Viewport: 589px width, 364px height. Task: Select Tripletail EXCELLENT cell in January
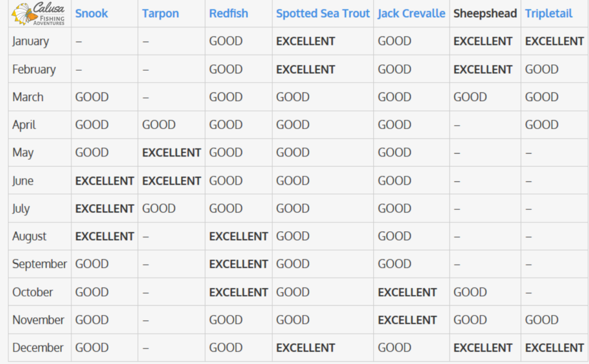click(x=554, y=41)
